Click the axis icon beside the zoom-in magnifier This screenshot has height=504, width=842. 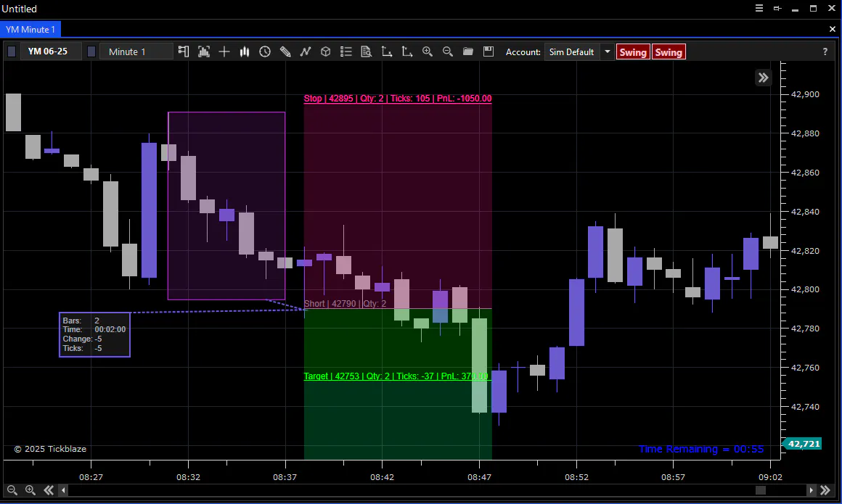point(407,51)
